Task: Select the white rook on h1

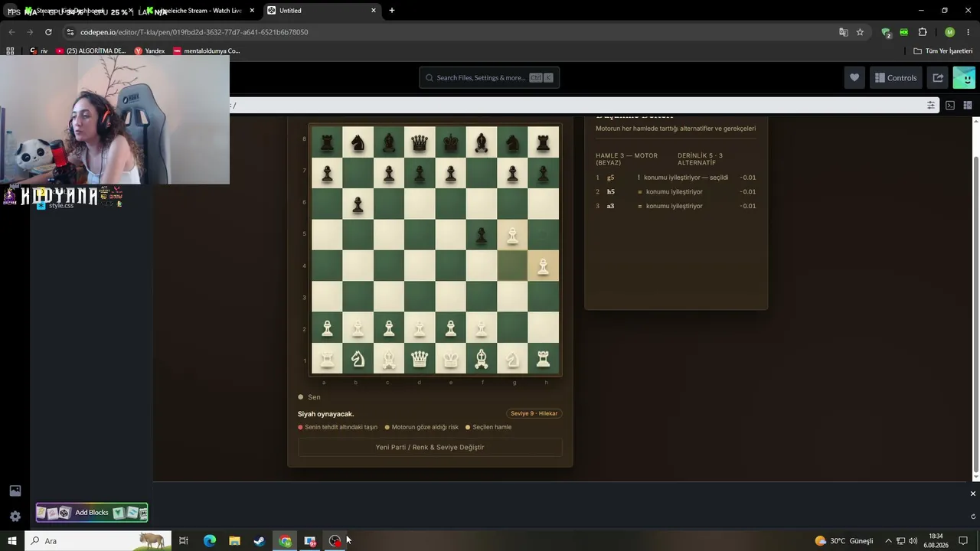Action: [543, 358]
